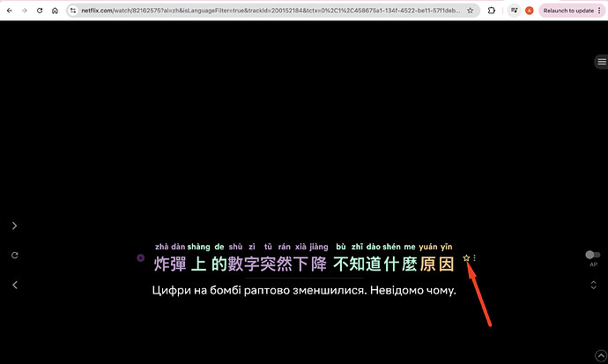This screenshot has height=364, width=608.
Task: Click the Ukrainian translation subtitle line
Action: 304,291
